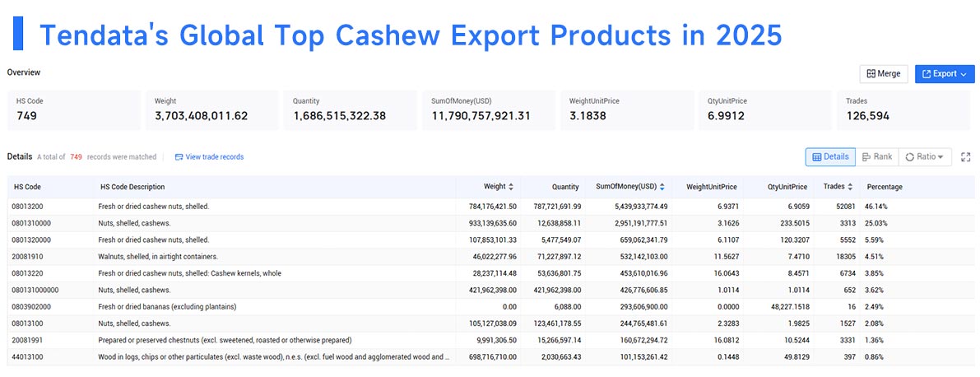Viewport: 980px width, 377px height.
Task: Select HS code 080131000000 row
Action: pos(490,290)
